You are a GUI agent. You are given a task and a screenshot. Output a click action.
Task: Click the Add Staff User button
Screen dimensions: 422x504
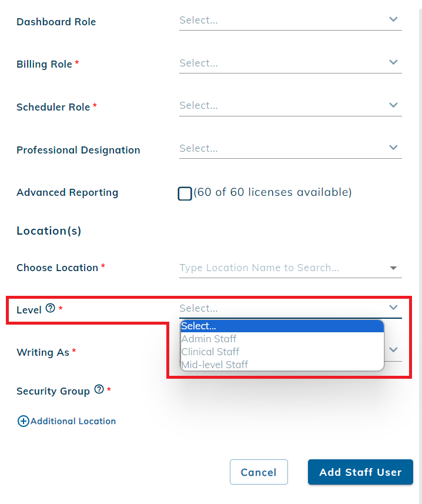(360, 472)
